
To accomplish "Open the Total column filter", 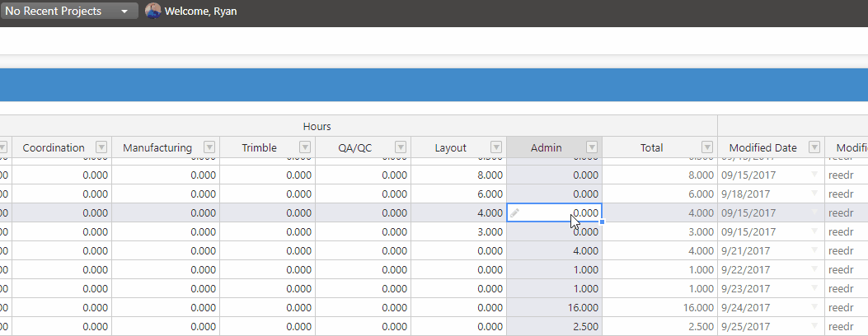I will coord(707,147).
